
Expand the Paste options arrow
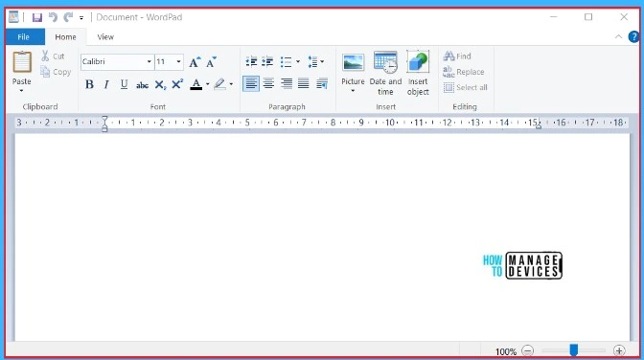pos(21,90)
